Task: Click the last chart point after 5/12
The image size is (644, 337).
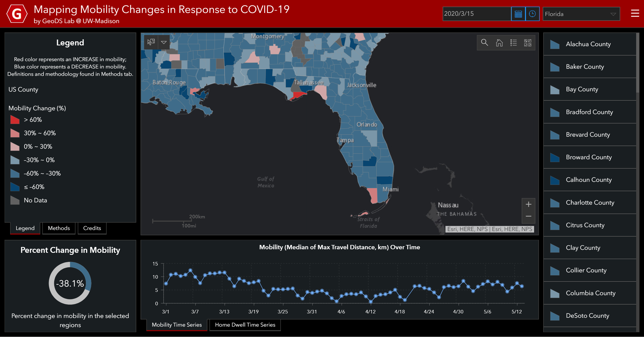Action: click(522, 286)
